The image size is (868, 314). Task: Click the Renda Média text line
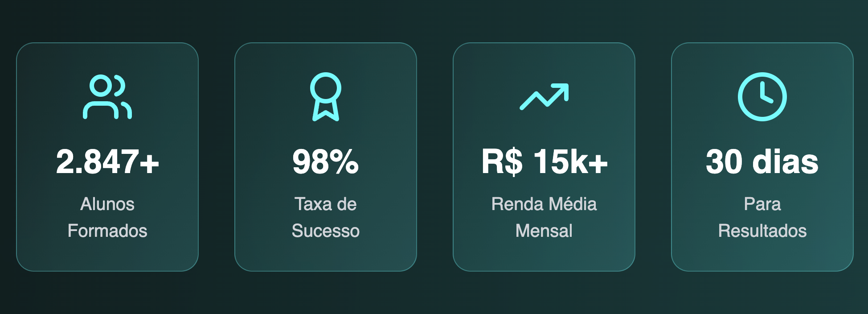[544, 204]
